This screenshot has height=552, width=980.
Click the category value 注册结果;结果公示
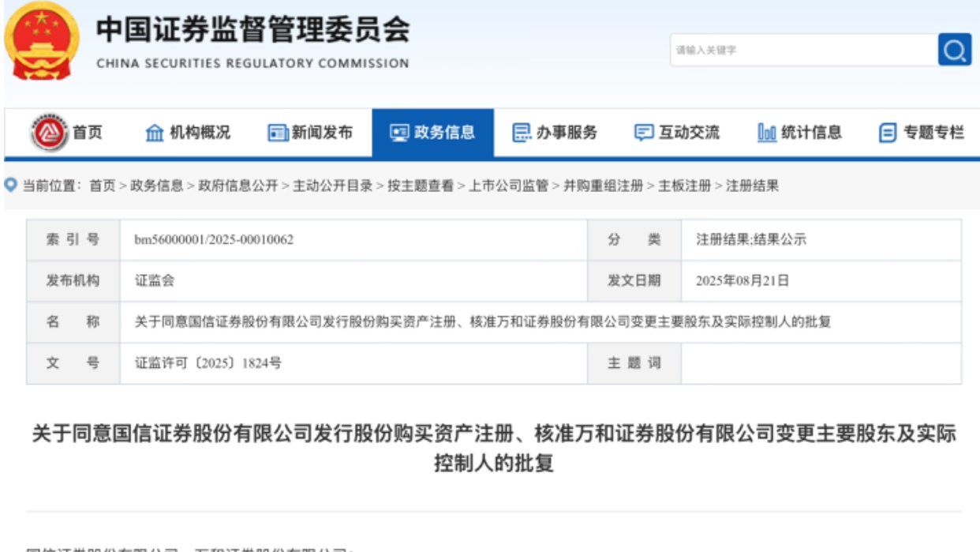[750, 239]
